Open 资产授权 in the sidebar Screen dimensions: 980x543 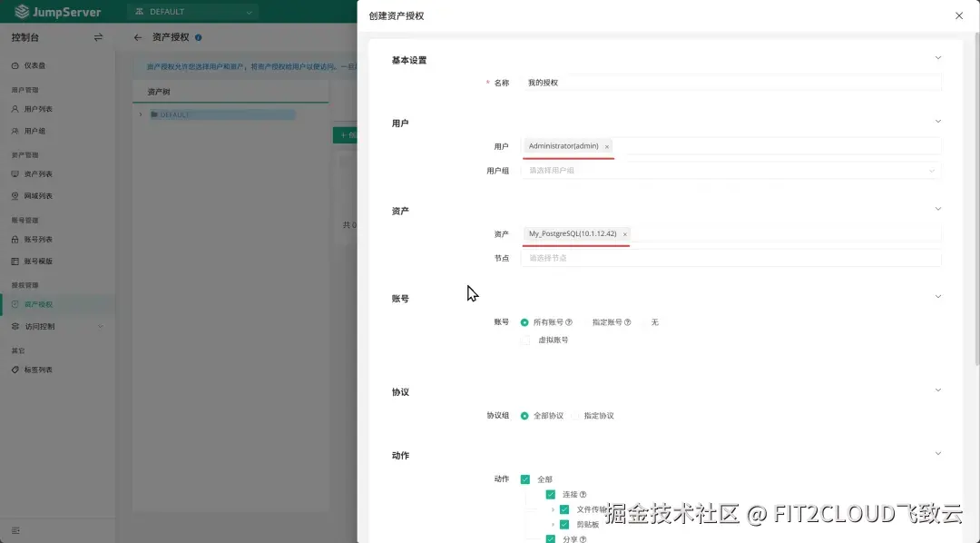coord(38,305)
